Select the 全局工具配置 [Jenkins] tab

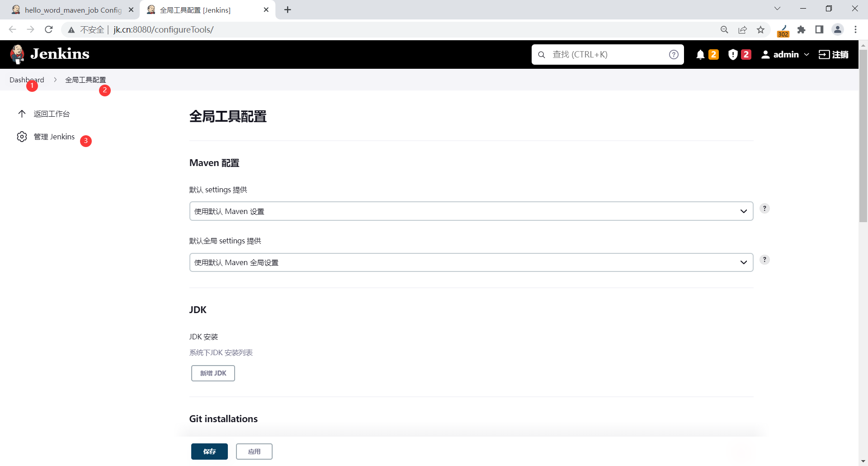pos(207,10)
